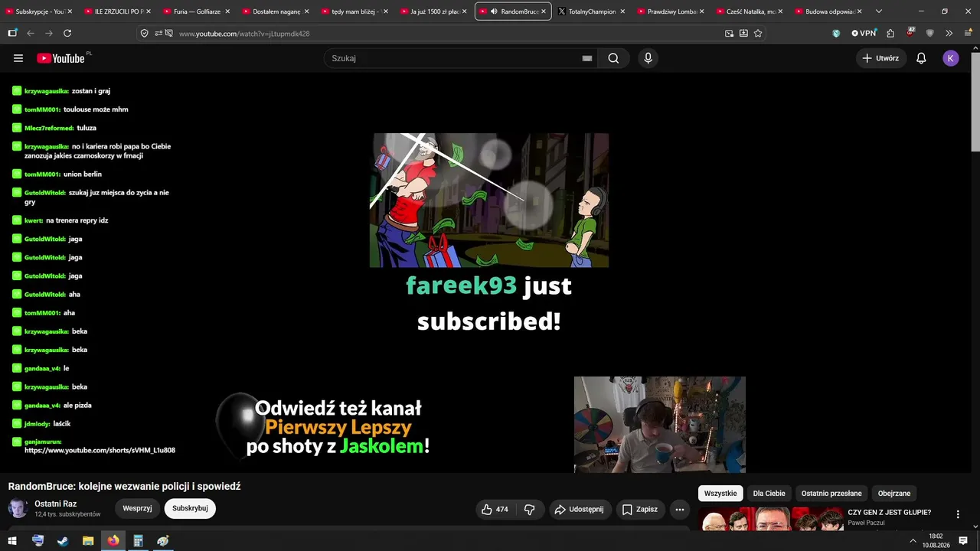The image size is (980, 551).
Task: Open the Calculator taskbar icon
Action: (x=138, y=541)
